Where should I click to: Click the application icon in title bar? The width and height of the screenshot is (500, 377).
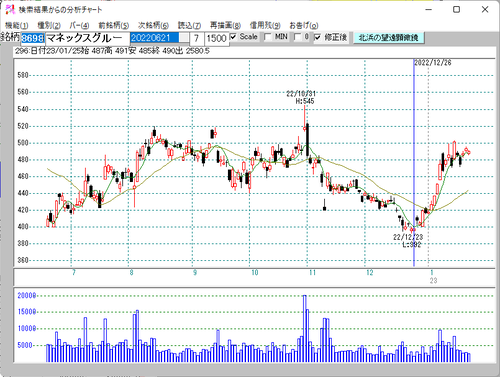pos(10,10)
